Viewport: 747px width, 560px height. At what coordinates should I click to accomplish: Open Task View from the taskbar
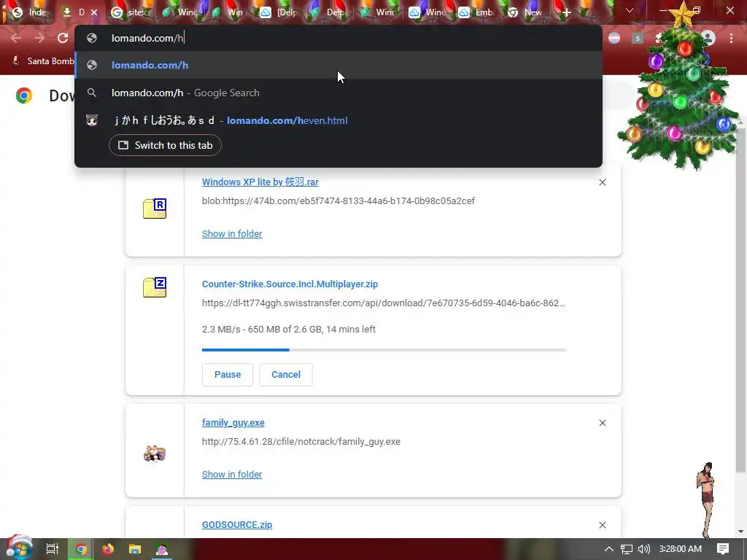tap(53, 549)
